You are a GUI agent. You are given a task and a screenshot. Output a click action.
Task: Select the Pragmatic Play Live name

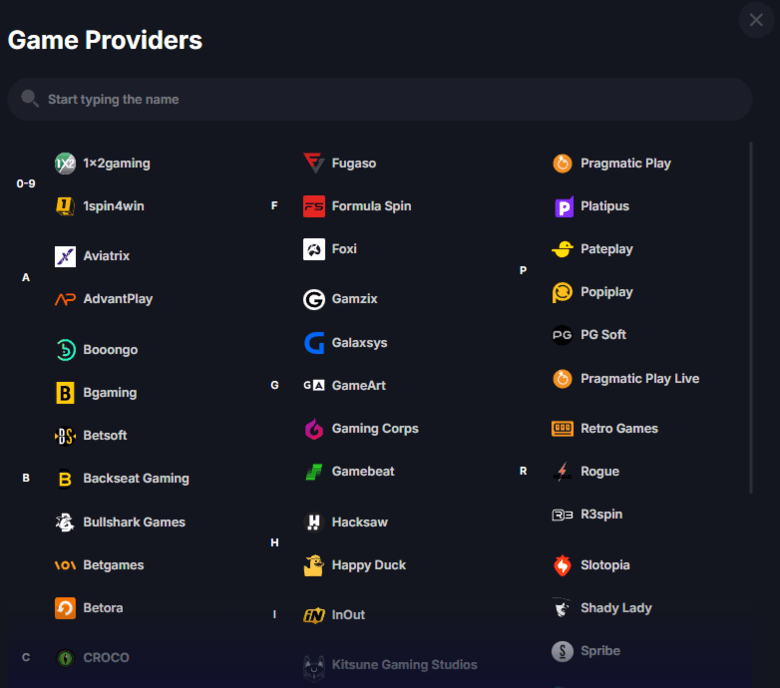click(x=640, y=379)
